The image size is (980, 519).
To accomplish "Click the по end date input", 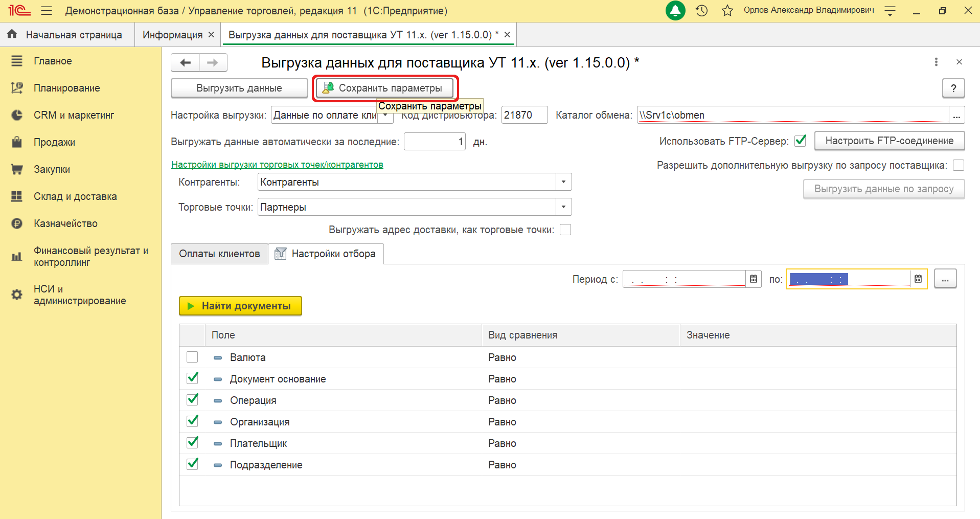I will (849, 279).
